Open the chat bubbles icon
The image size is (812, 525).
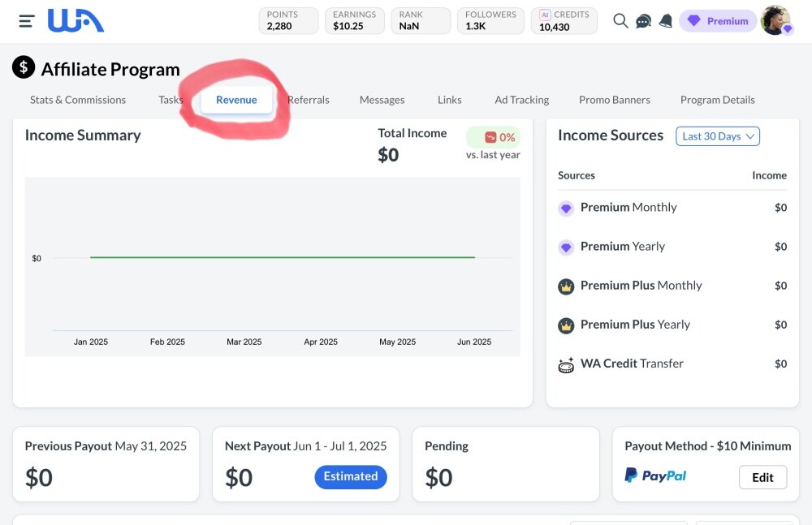[643, 21]
